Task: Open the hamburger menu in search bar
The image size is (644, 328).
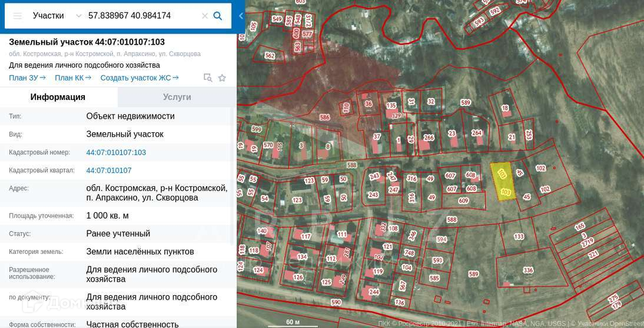Action: point(17,16)
